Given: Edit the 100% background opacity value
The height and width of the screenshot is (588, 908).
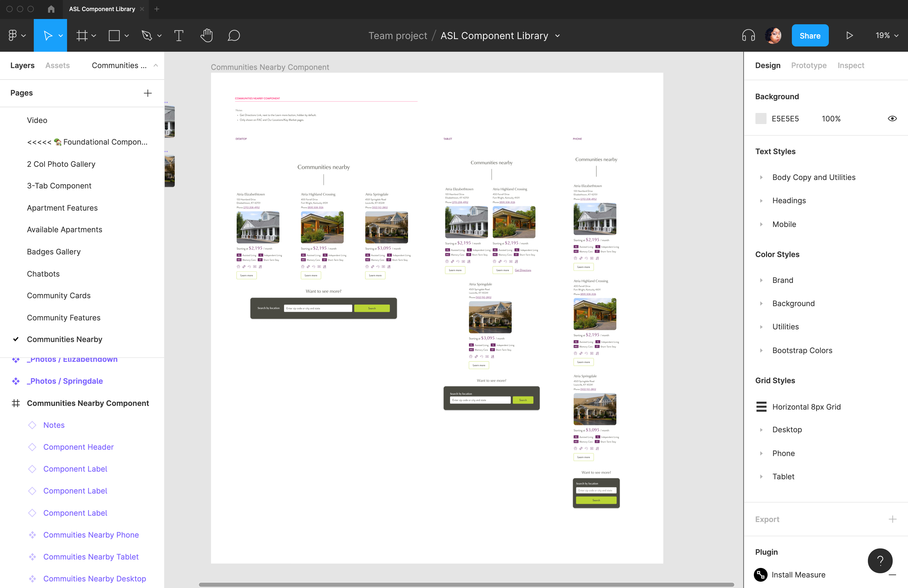Looking at the screenshot, I should 831,119.
